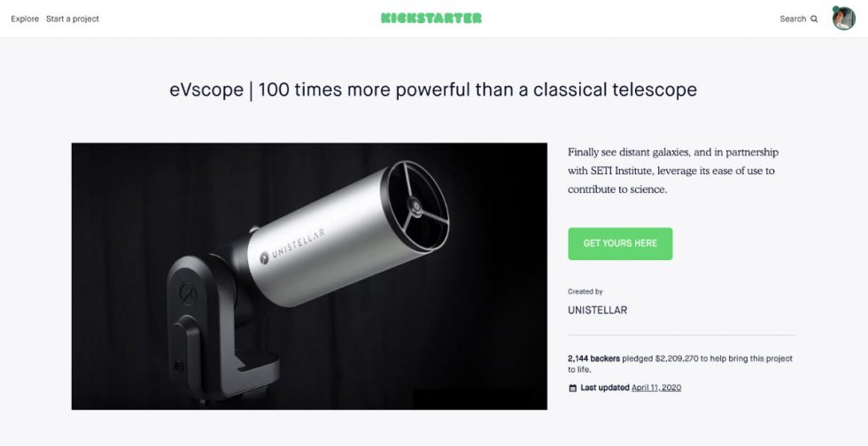Select Start a project
Screen dimensions: 868x446
tap(73, 19)
